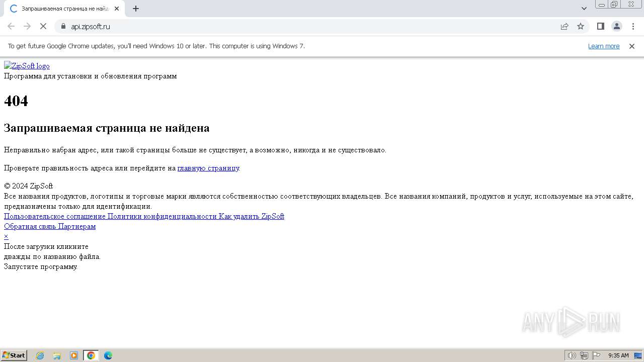Bookmark this page with the star icon
This screenshot has height=362, width=644.
[x=581, y=26]
